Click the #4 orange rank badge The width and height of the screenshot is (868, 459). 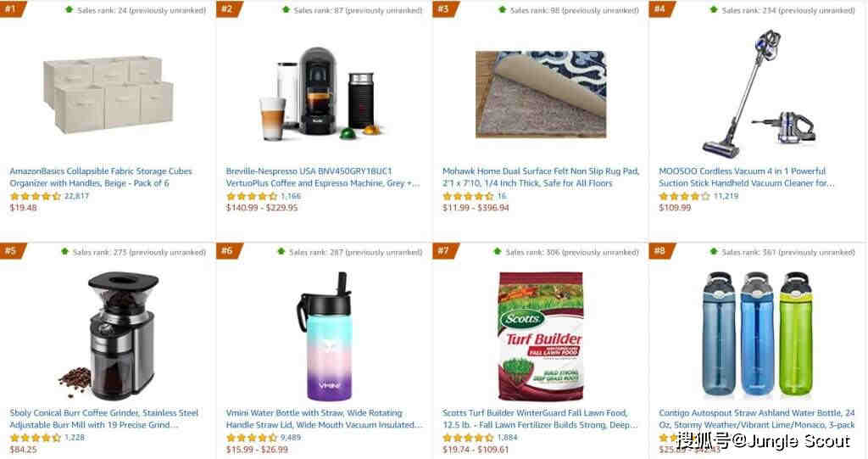click(661, 8)
